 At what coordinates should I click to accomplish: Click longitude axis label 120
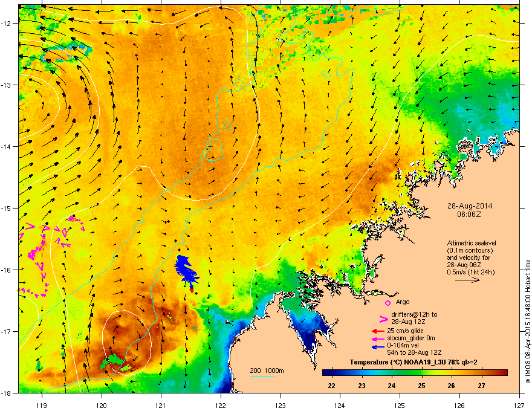click(102, 405)
